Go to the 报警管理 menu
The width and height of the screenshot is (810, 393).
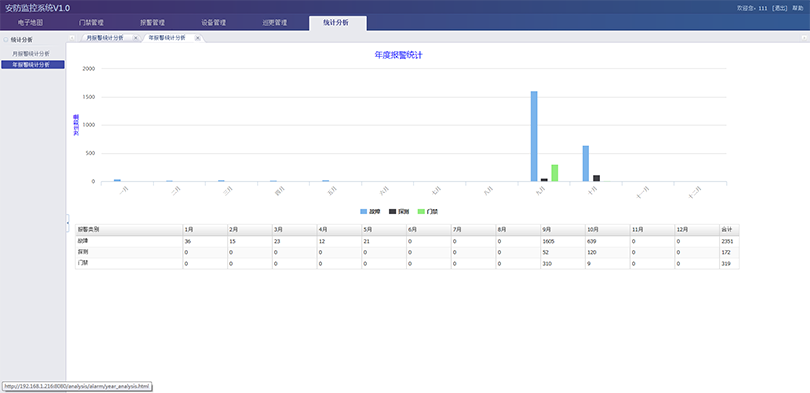tap(152, 23)
